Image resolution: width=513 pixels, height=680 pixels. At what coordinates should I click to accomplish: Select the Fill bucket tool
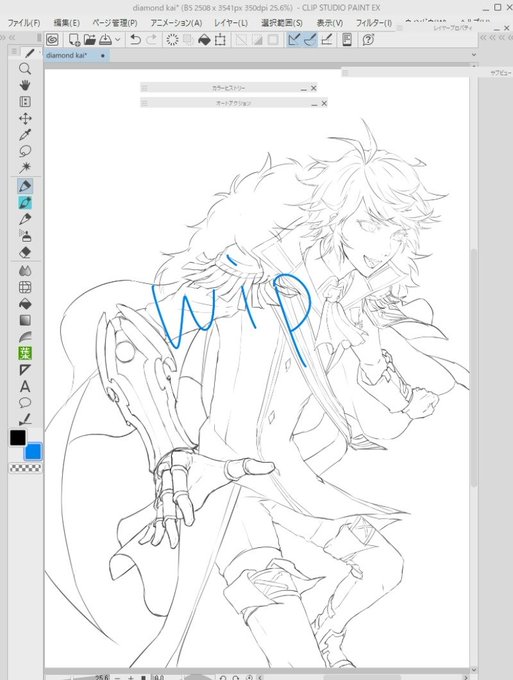click(25, 304)
